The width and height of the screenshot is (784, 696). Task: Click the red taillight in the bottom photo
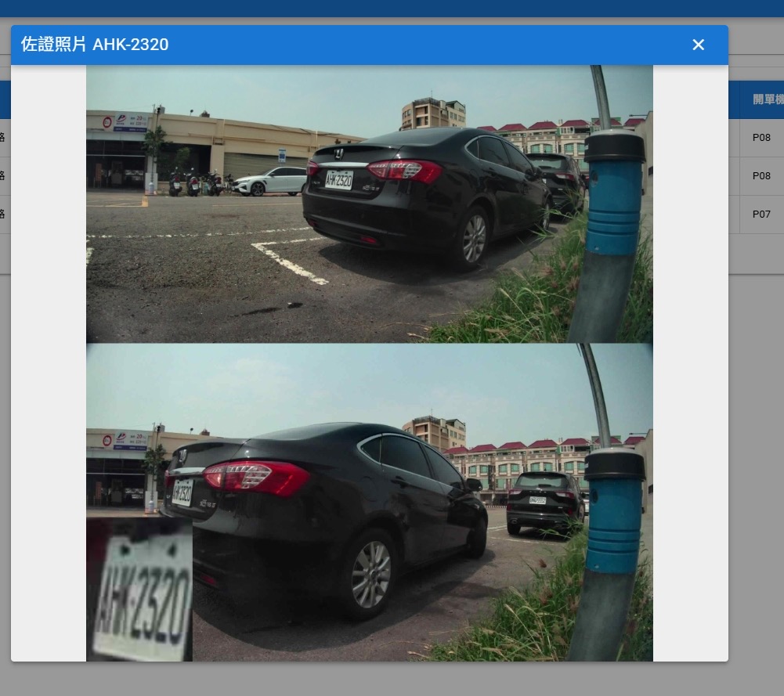point(257,477)
